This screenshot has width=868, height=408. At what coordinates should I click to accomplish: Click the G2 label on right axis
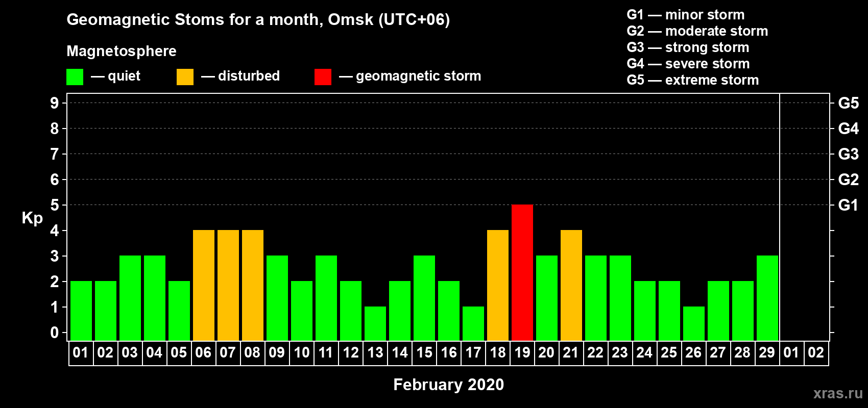tap(849, 180)
